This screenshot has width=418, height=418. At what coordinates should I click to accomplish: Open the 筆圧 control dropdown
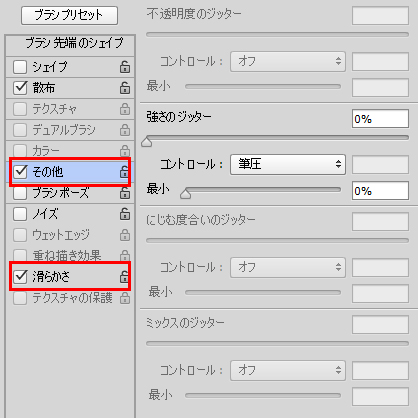pos(288,164)
